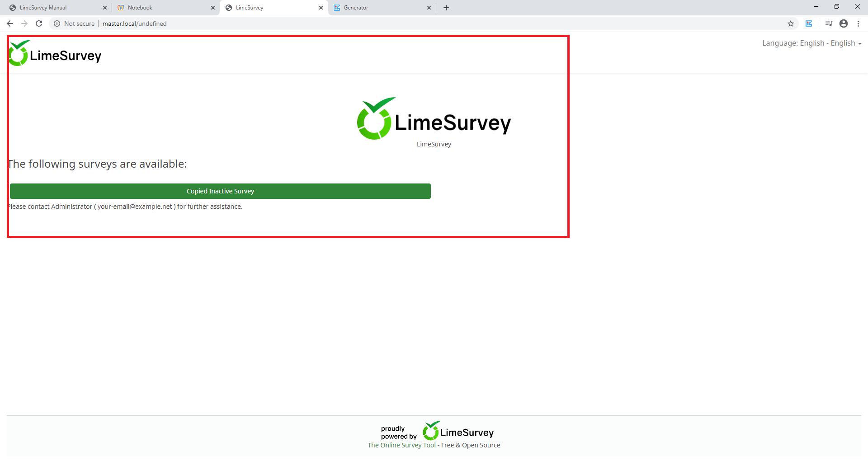868x470 pixels.
Task: Click the 'Not secure' label
Action: [x=79, y=23]
